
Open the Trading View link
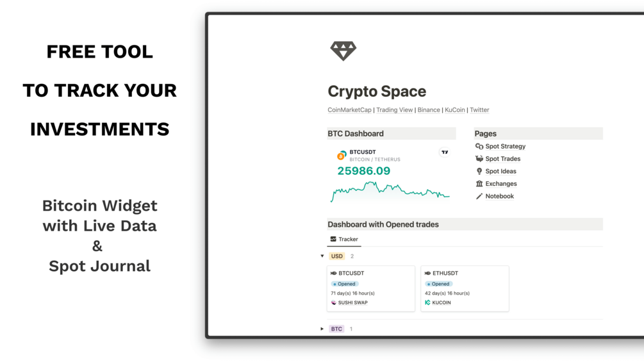point(394,110)
